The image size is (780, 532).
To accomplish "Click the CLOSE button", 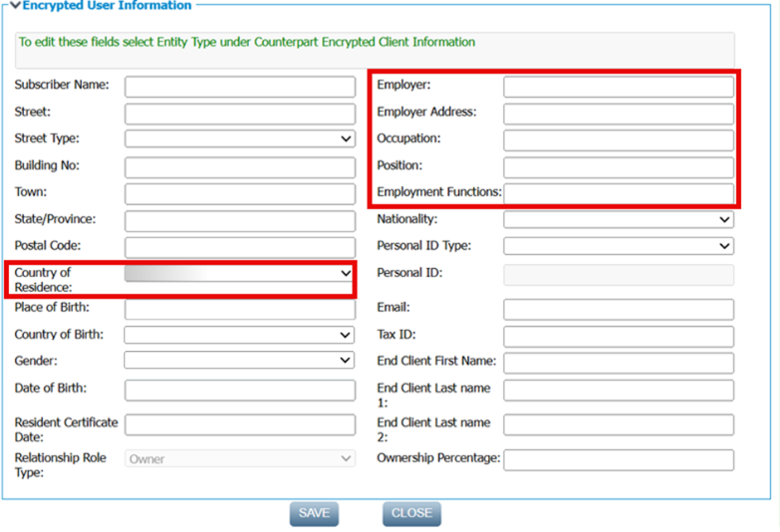I will pyautogui.click(x=412, y=514).
